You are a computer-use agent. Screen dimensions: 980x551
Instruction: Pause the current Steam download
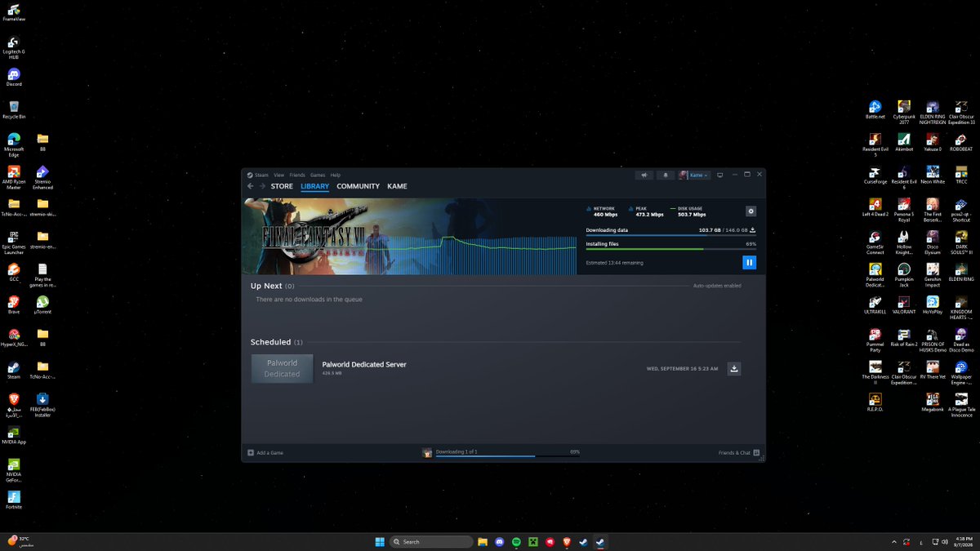749,262
